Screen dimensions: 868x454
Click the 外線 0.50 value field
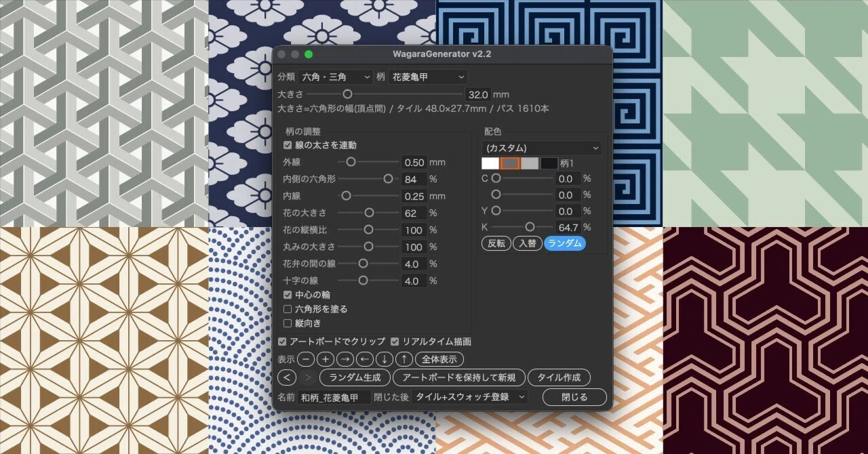pyautogui.click(x=414, y=163)
